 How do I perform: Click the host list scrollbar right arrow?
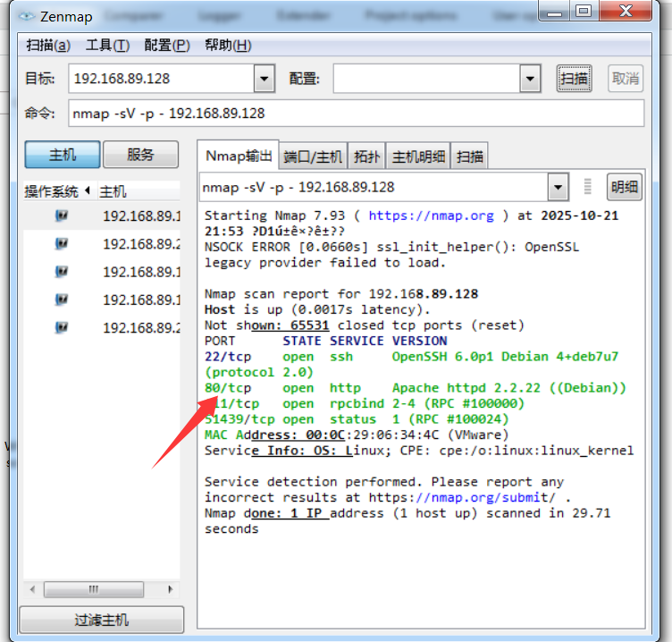(170, 589)
